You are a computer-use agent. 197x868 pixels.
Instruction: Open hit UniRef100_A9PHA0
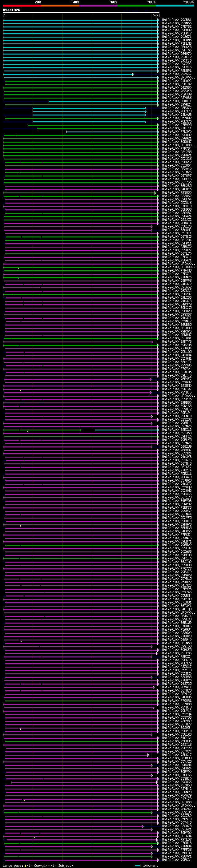click(x=176, y=30)
